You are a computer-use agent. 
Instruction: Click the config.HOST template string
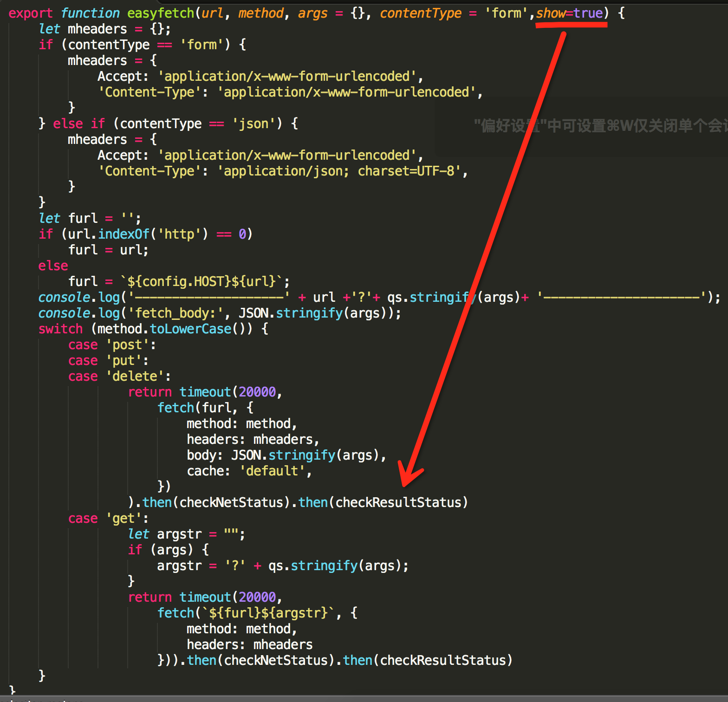[204, 281]
